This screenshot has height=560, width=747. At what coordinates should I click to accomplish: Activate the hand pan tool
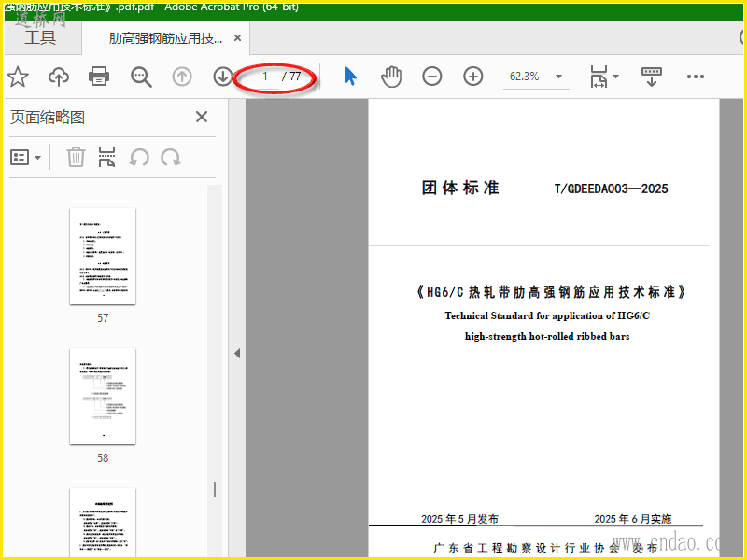[x=391, y=77]
